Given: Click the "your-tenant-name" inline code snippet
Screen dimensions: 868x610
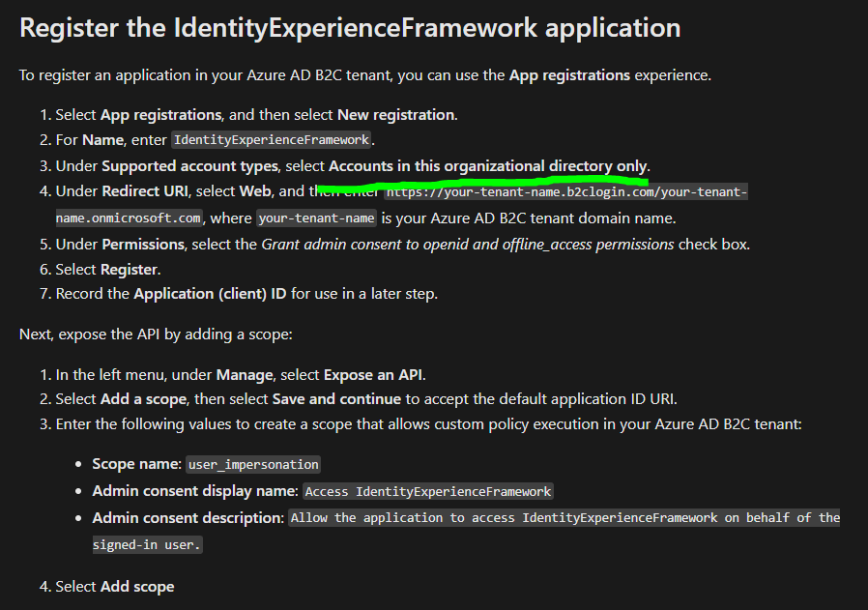Looking at the screenshot, I should pos(317,218).
